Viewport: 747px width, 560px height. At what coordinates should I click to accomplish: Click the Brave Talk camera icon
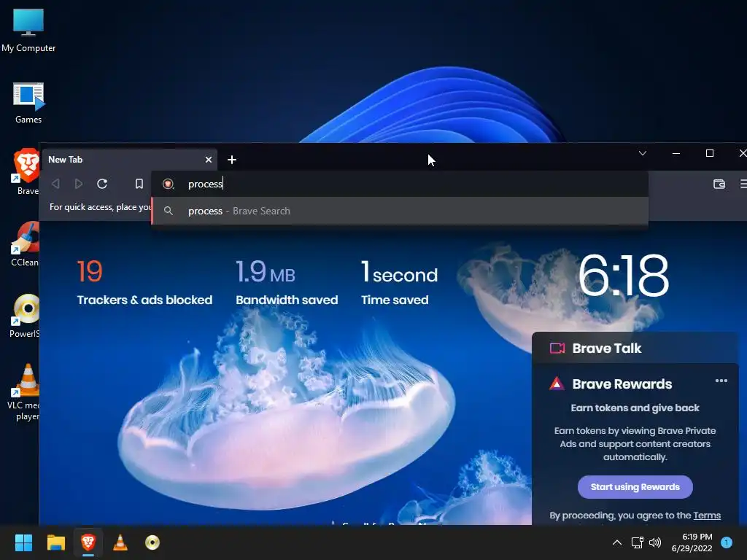pos(557,348)
